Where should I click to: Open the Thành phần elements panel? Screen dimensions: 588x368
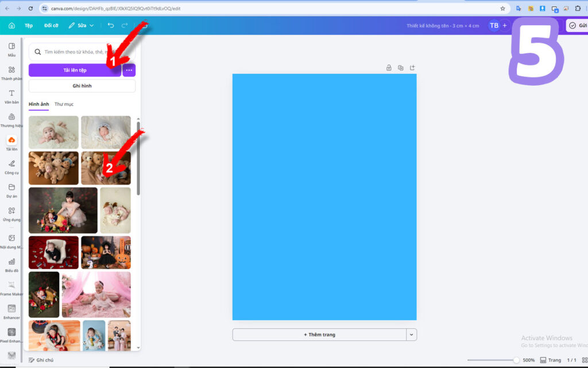[11, 73]
